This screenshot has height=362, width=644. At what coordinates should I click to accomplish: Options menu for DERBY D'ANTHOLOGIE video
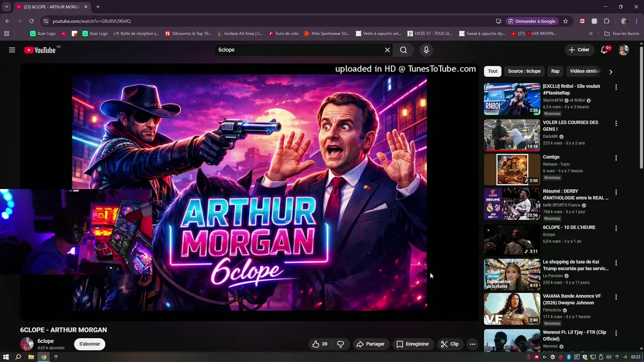[x=616, y=192]
